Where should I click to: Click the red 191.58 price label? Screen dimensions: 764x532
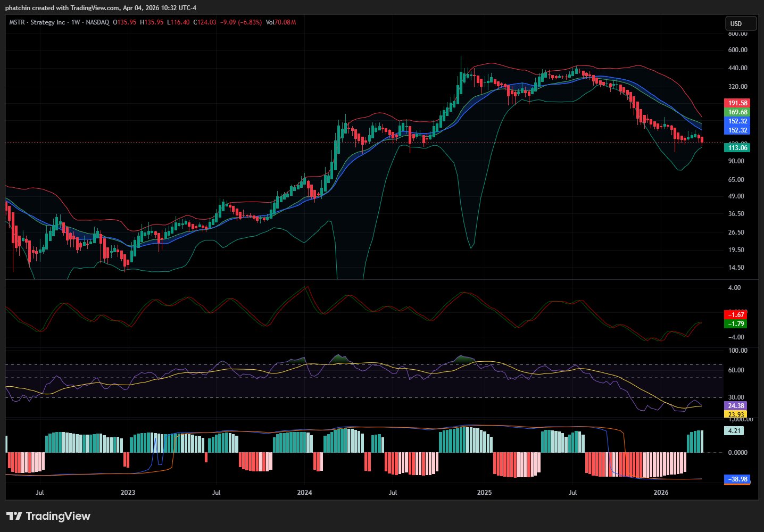click(737, 103)
